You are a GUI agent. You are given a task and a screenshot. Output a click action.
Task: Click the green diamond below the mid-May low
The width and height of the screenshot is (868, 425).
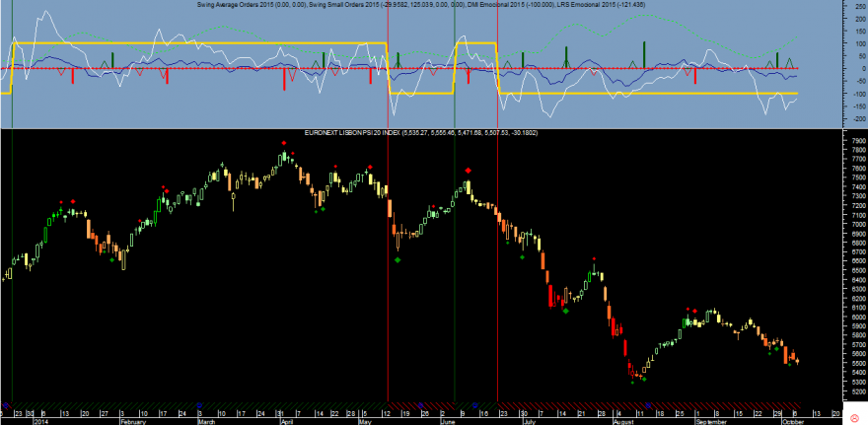pos(398,259)
